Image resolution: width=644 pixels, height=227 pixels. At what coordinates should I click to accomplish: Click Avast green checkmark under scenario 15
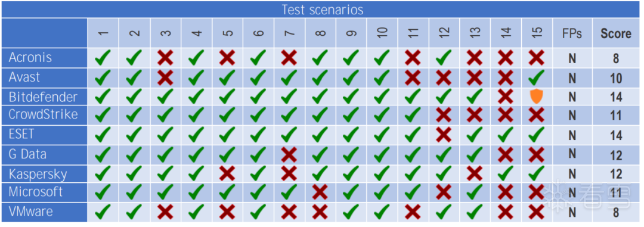coord(537,77)
